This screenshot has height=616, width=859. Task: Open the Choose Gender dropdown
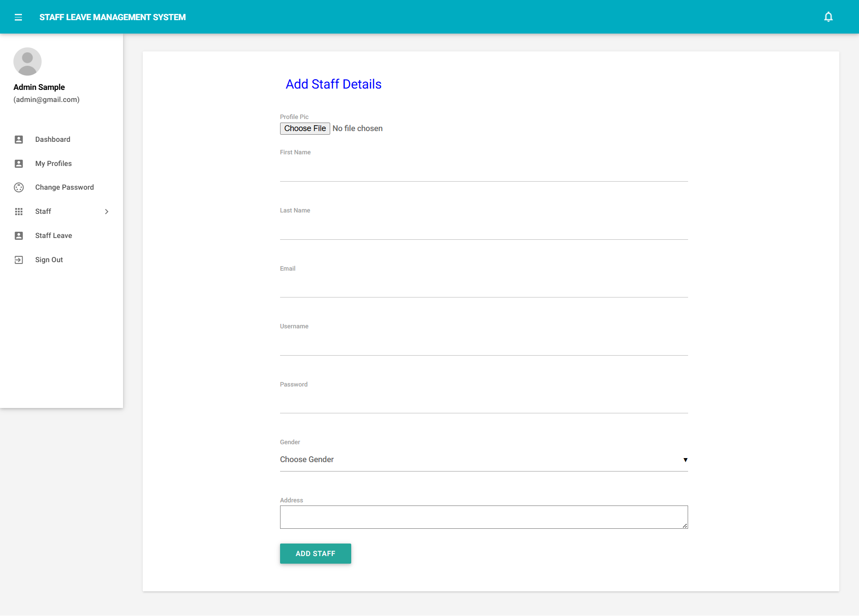(x=483, y=459)
